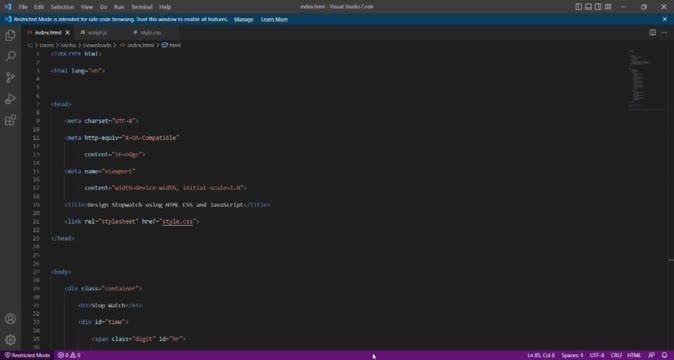This screenshot has width=674, height=360.
Task: Open the HTML language mode selector
Action: point(634,355)
